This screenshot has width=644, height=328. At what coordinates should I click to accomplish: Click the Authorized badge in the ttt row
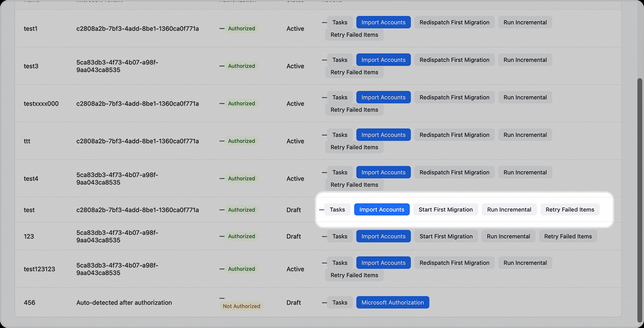click(241, 141)
